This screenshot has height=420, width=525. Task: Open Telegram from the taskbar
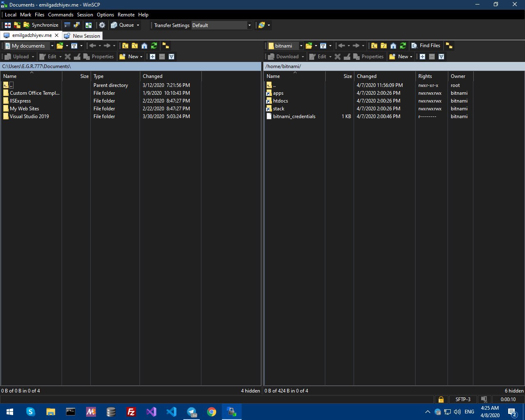[192, 412]
